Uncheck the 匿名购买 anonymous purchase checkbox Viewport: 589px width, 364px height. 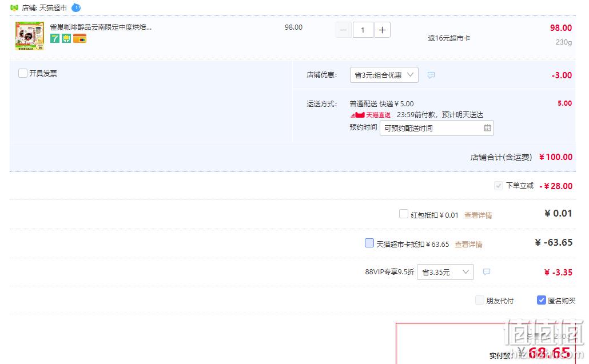(542, 300)
